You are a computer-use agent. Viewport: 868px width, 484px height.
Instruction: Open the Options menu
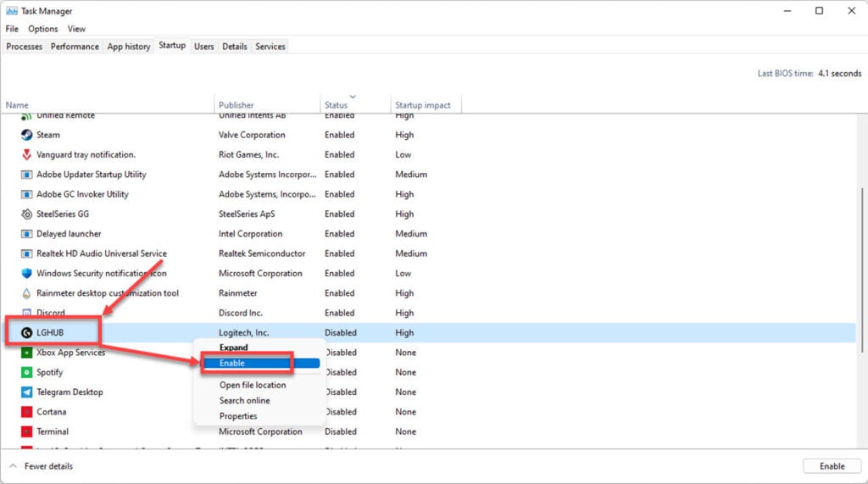click(x=43, y=29)
